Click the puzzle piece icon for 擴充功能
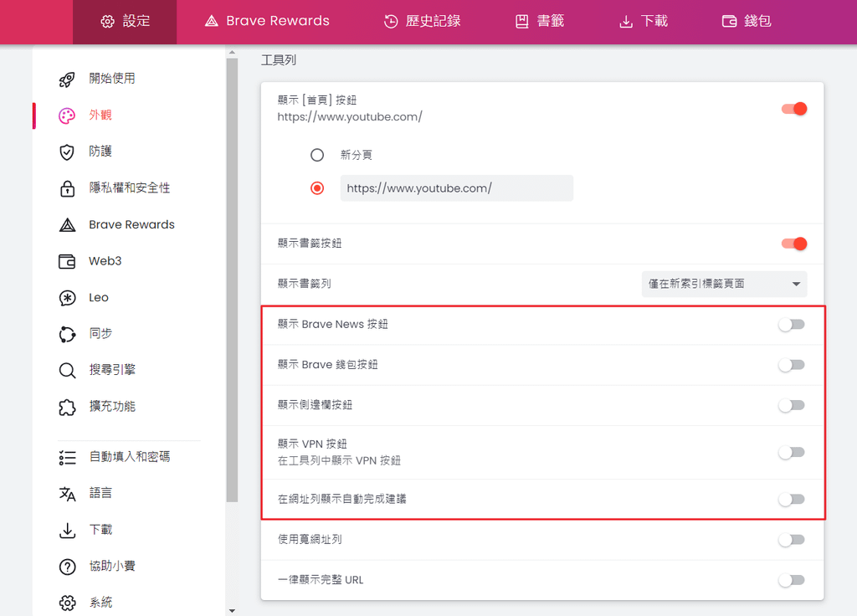 (67, 408)
